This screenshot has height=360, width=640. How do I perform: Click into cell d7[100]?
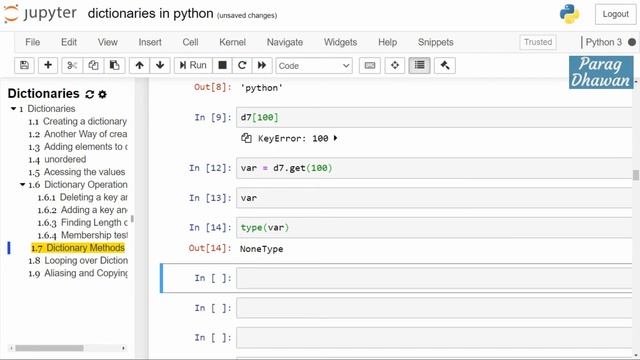click(x=434, y=118)
